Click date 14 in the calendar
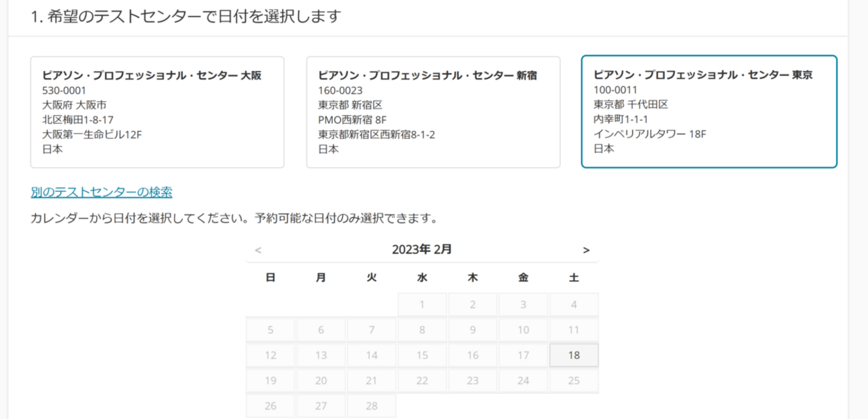868x419 pixels. (x=372, y=356)
